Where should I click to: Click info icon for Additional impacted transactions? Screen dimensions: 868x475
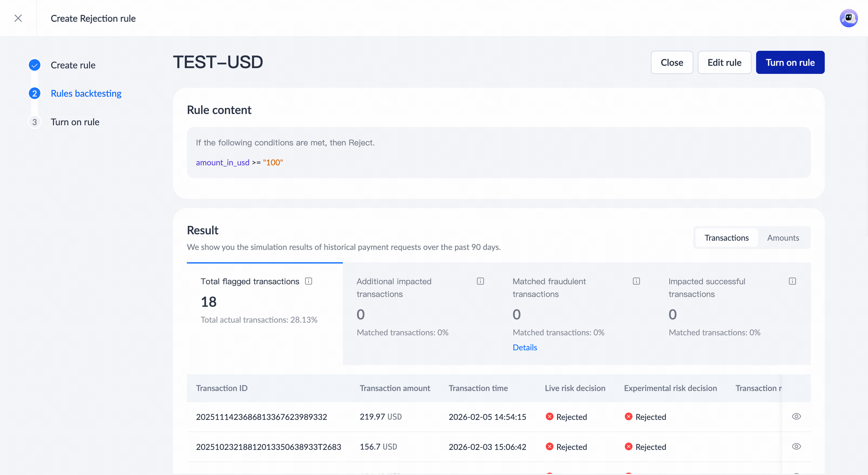pyautogui.click(x=480, y=281)
